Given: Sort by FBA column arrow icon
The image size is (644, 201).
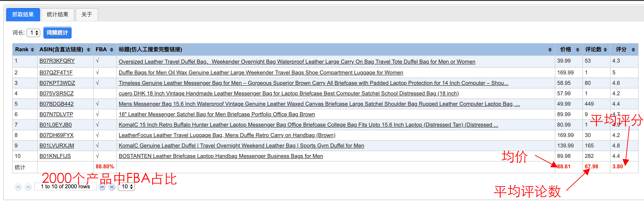Looking at the screenshot, I should point(111,49).
